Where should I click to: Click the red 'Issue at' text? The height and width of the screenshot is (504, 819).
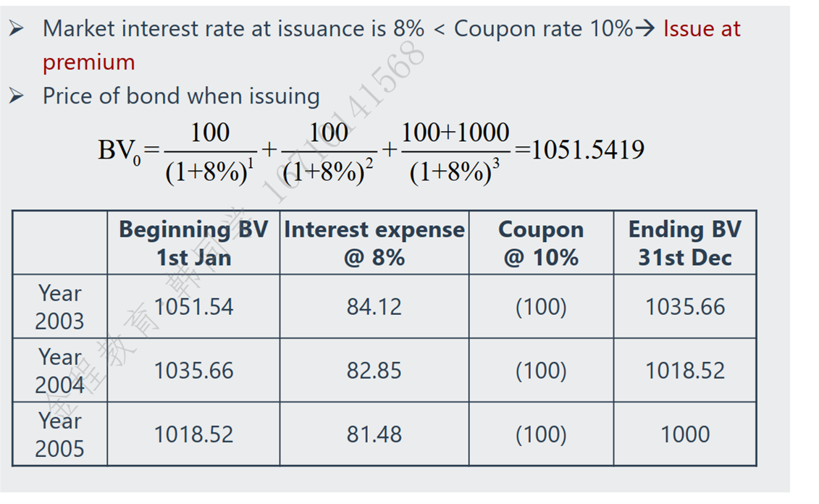(702, 29)
